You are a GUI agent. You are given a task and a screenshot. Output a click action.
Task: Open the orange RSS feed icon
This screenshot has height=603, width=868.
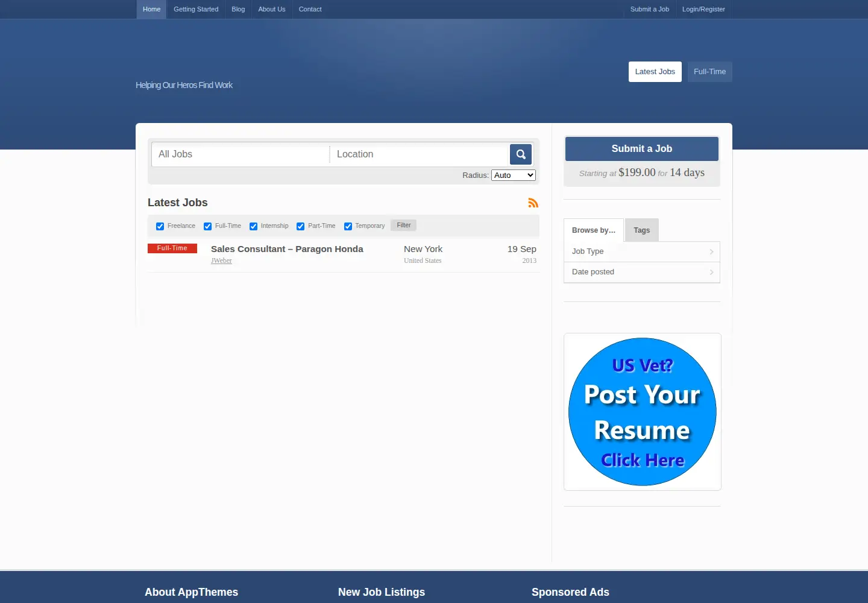pos(533,203)
